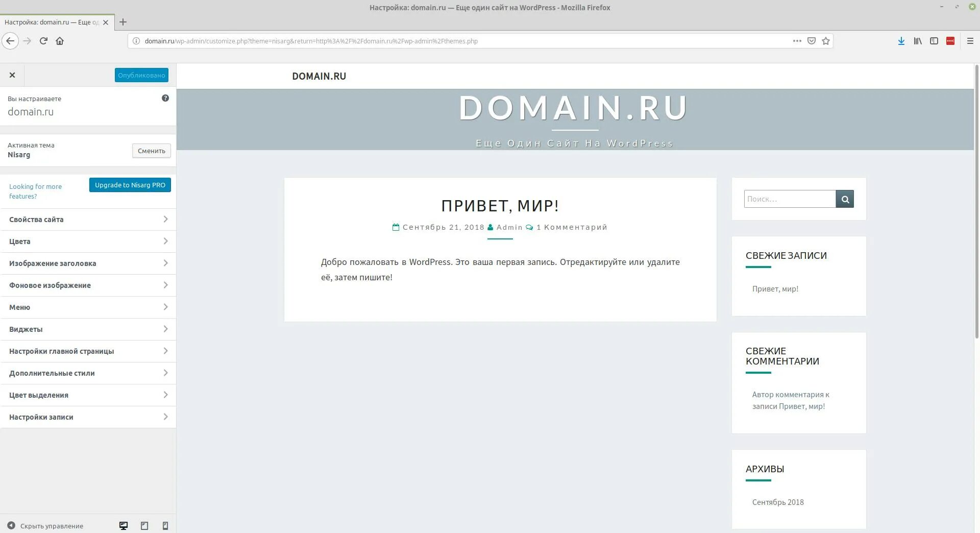
Task: Click the Сентябрь 21, 2018 post date
Action: [444, 227]
